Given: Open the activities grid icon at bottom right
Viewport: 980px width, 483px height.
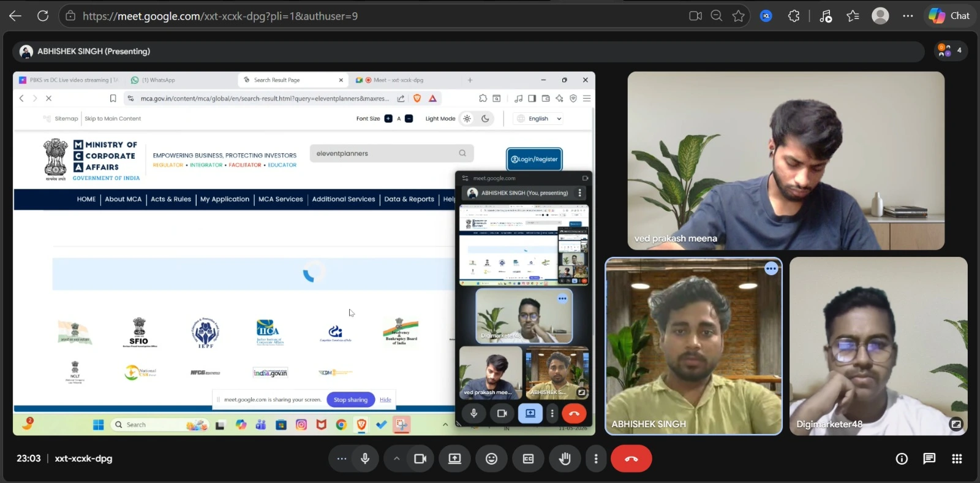Looking at the screenshot, I should (957, 458).
